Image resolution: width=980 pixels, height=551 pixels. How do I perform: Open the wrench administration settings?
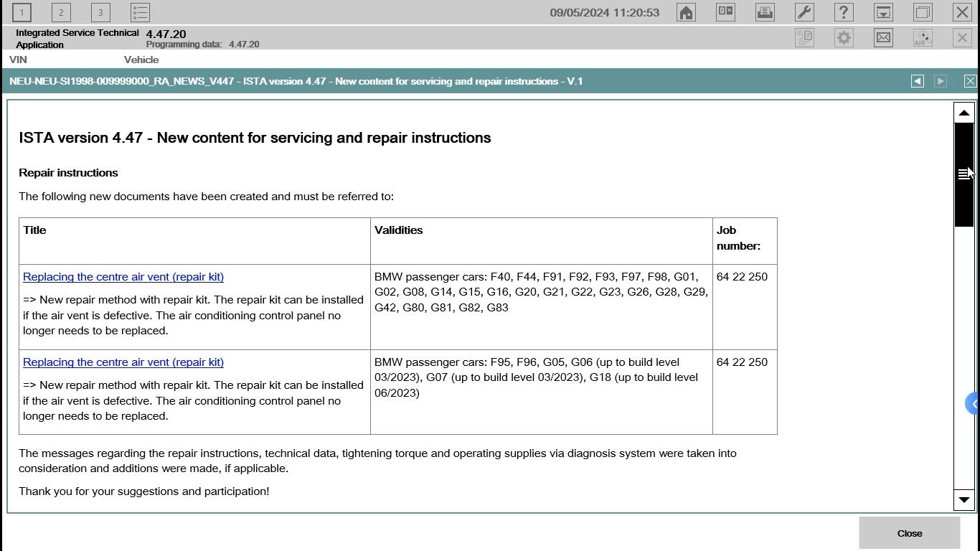pos(804,12)
